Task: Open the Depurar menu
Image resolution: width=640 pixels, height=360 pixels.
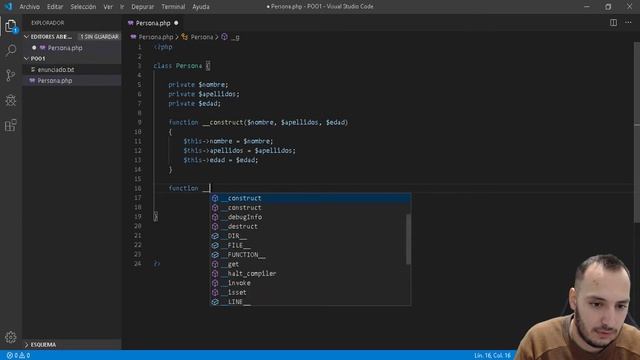Action: pyautogui.click(x=142, y=7)
